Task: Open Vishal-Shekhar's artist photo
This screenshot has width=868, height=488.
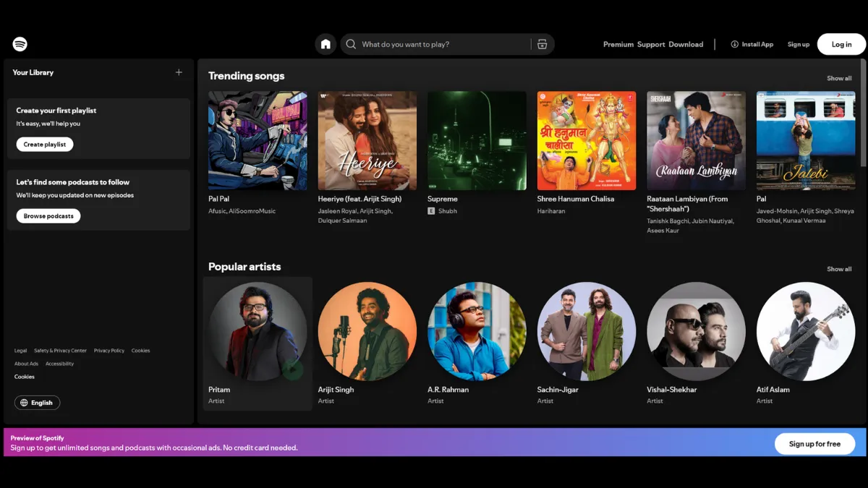Action: (x=696, y=331)
